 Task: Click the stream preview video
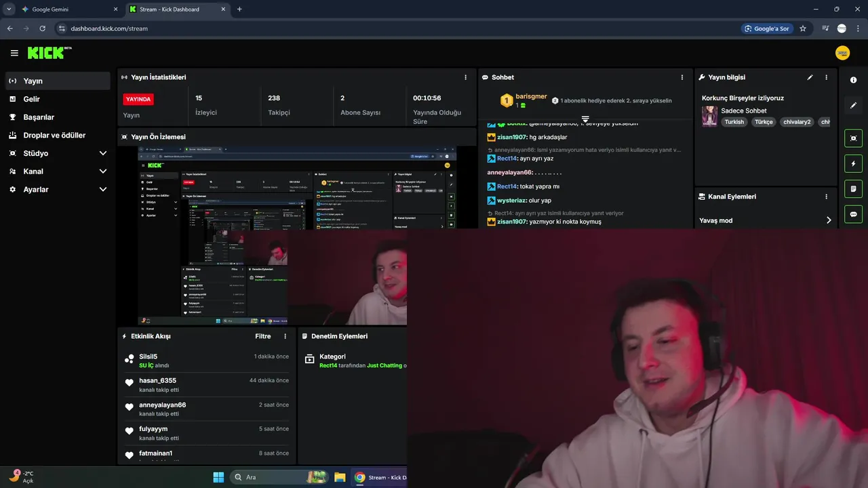297,235
